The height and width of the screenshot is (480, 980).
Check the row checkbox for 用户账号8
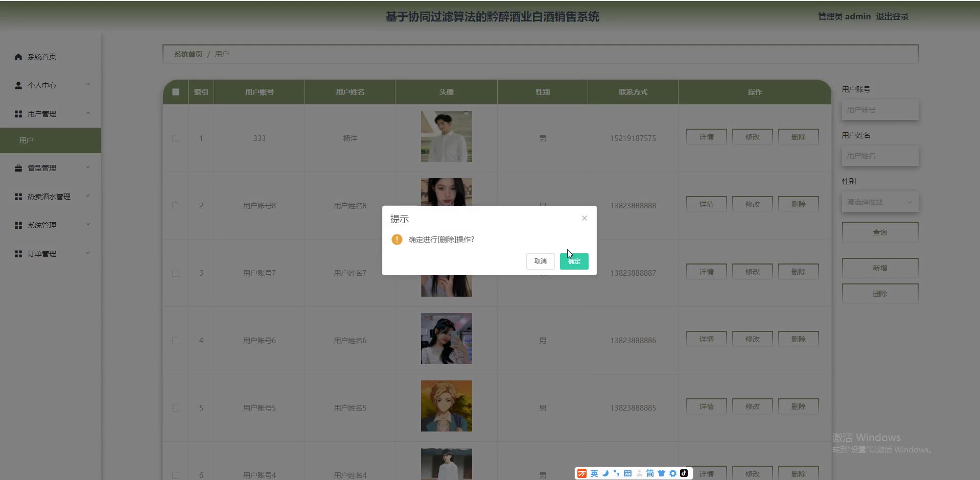click(176, 206)
